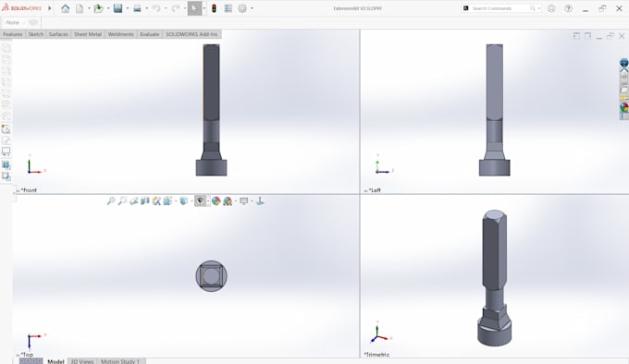Select the Model tab at bottom
This screenshot has height=364, width=629.
click(x=55, y=361)
